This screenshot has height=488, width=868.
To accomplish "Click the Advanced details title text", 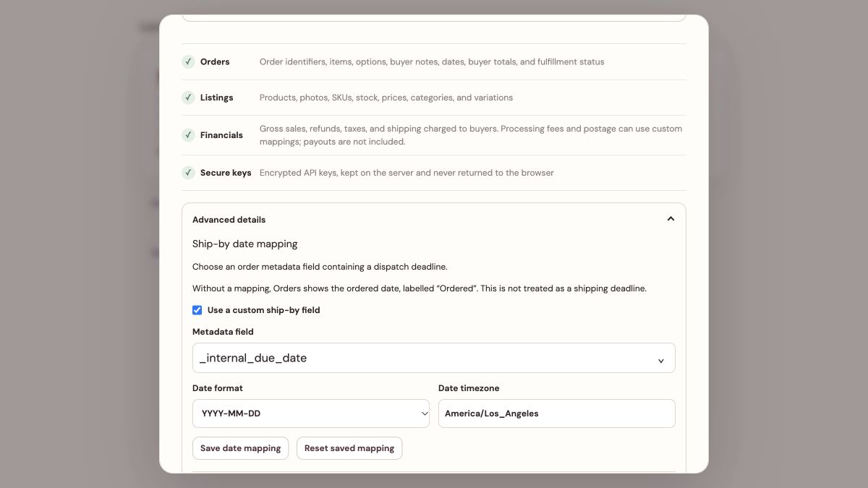I will tap(229, 219).
